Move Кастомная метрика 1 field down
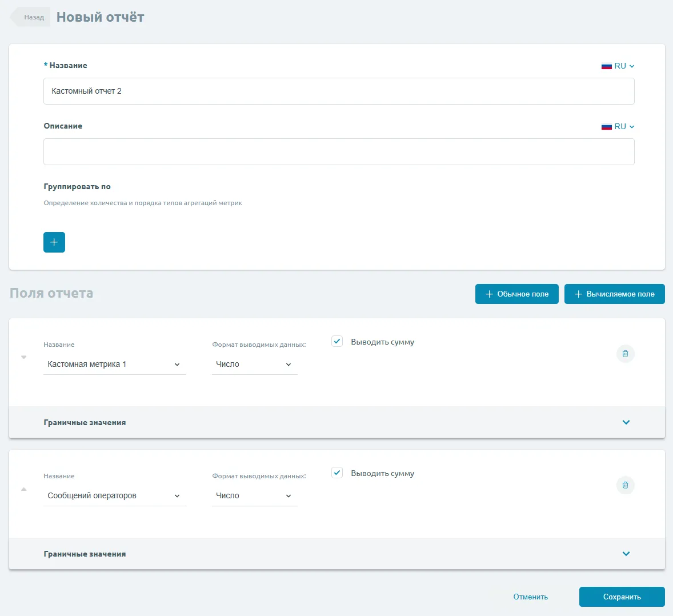Image resolution: width=673 pixels, height=616 pixels. click(24, 357)
